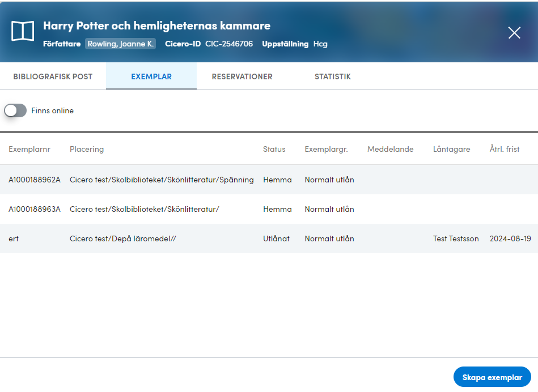Click borrower Test Testsson

click(x=456, y=238)
